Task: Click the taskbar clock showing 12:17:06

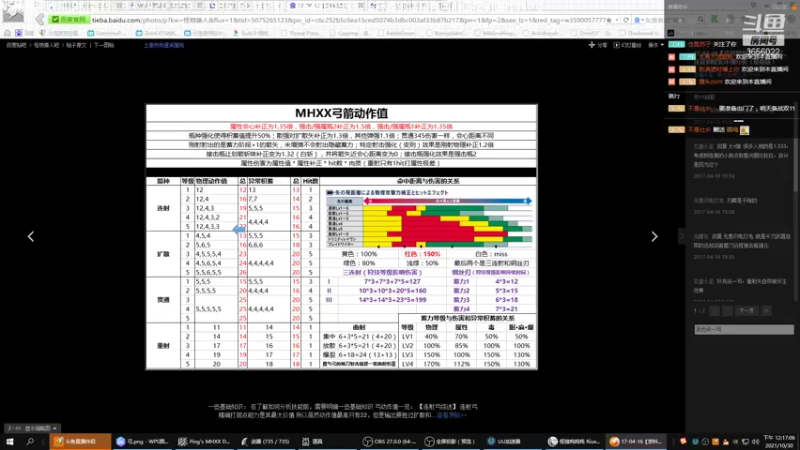Action: coord(779,441)
